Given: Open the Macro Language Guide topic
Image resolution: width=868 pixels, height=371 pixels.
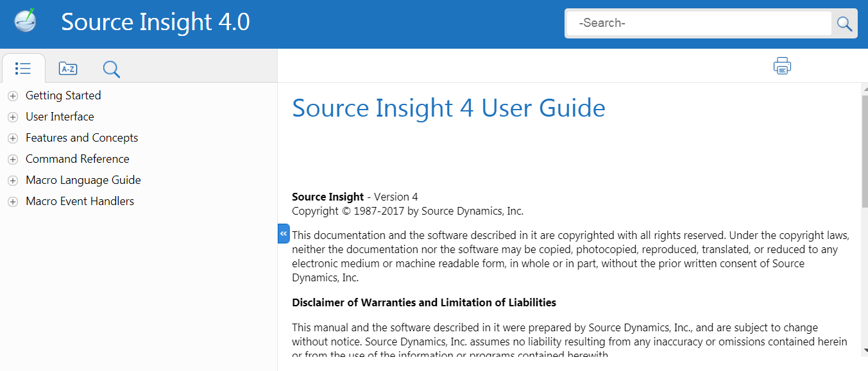Looking at the screenshot, I should (83, 180).
